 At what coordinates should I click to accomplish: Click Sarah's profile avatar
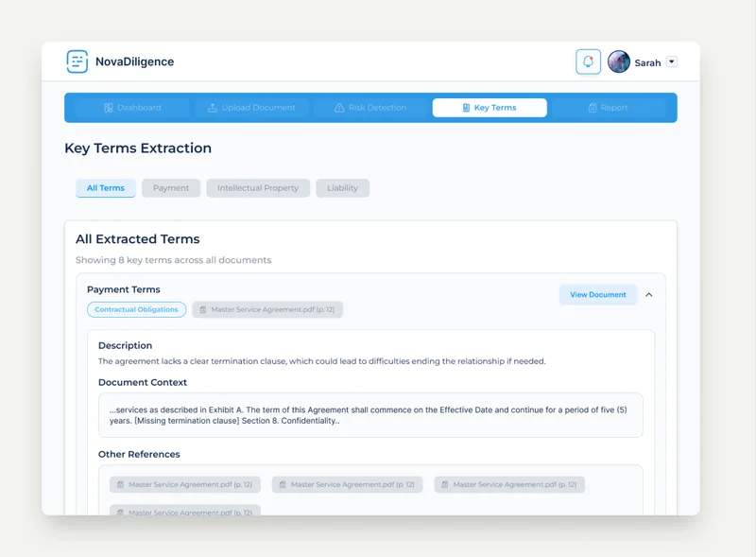[619, 61]
